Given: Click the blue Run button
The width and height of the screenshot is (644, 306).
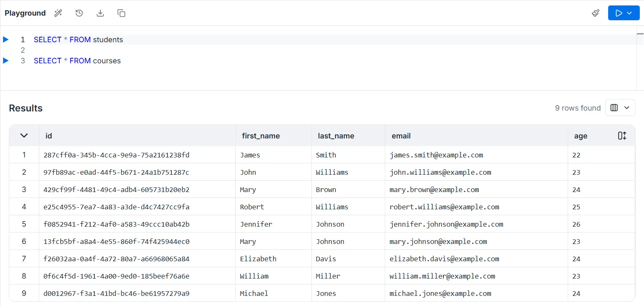Looking at the screenshot, I should click(619, 13).
